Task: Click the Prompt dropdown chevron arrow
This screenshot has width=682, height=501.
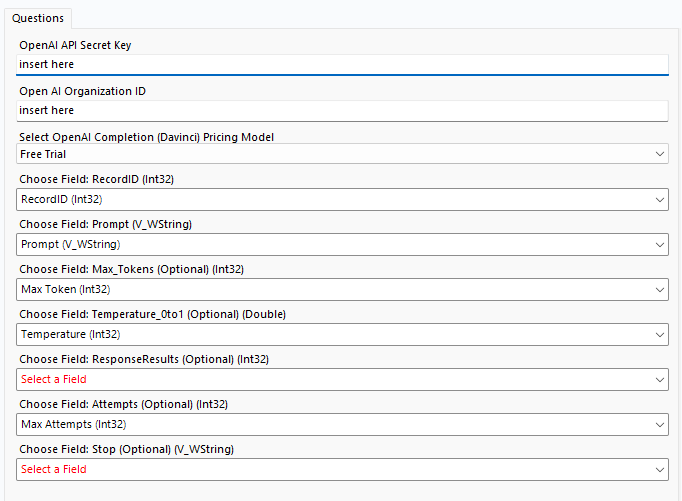Action: 659,244
